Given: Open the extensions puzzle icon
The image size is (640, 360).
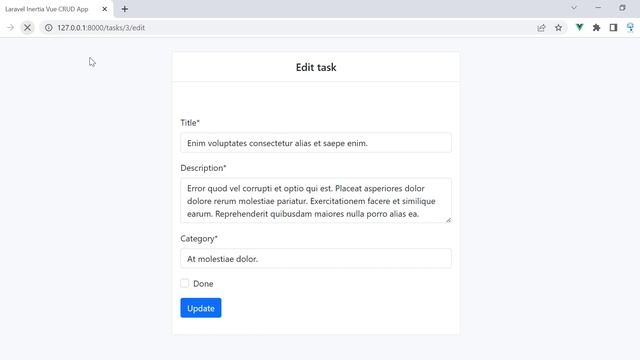Looking at the screenshot, I should pyautogui.click(x=596, y=28).
